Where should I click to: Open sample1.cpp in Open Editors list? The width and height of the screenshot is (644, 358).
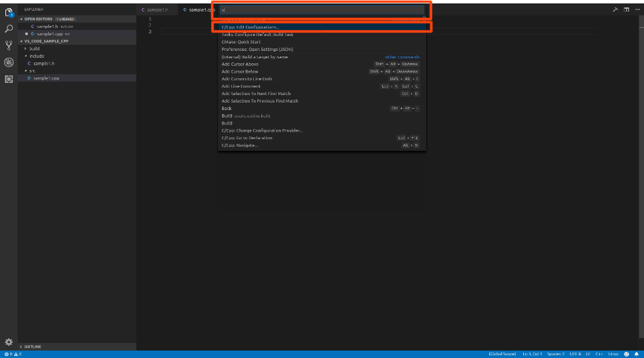pos(77,34)
